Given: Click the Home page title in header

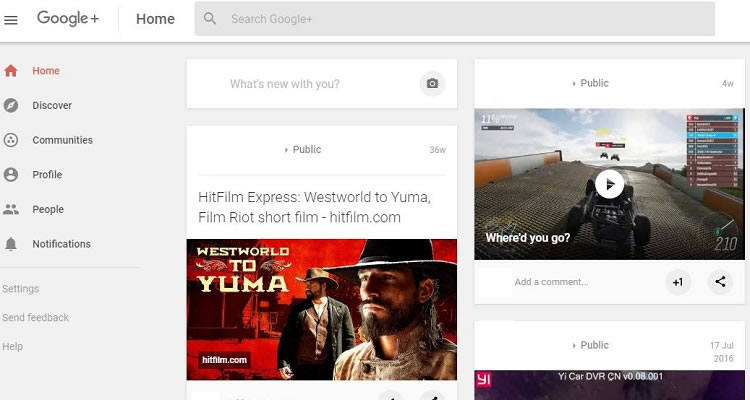Looking at the screenshot, I should [155, 19].
